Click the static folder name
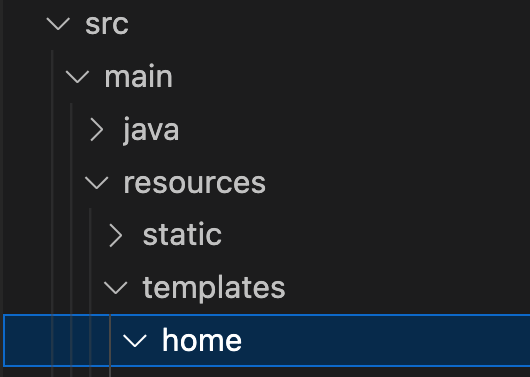 point(182,234)
